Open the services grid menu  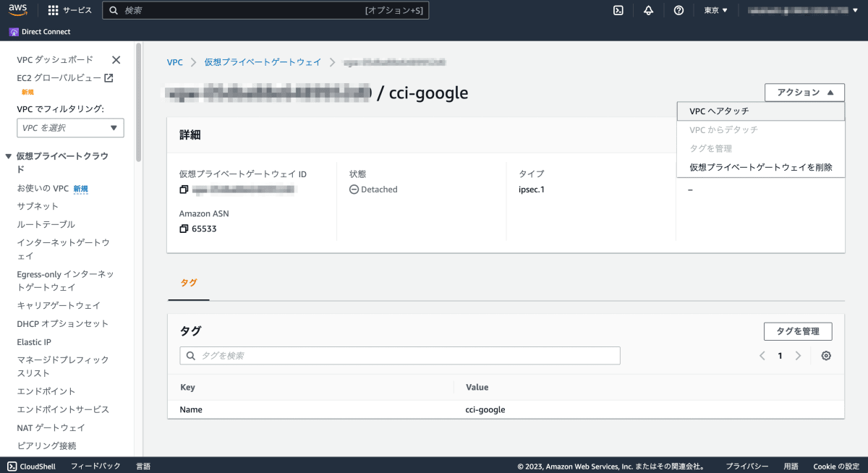pos(70,10)
